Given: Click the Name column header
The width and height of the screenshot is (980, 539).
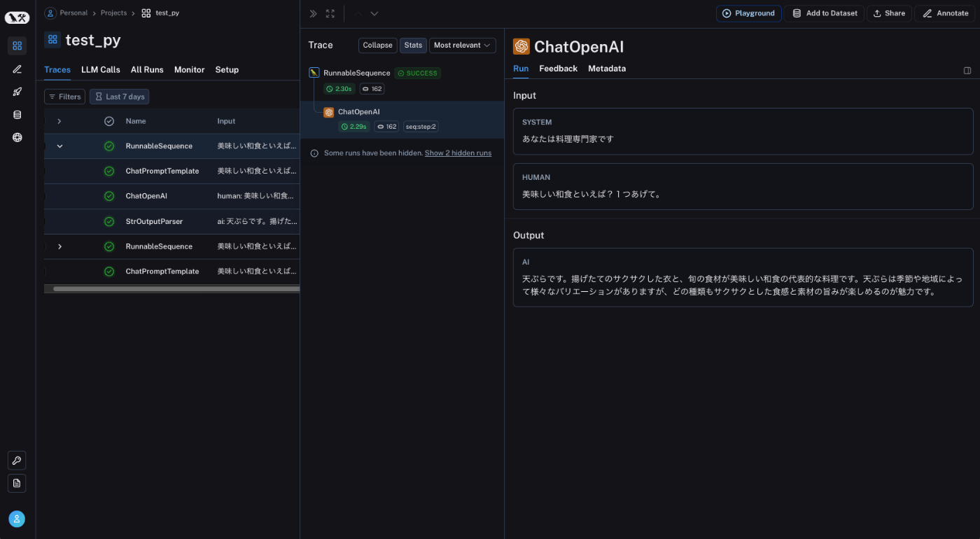Looking at the screenshot, I should click(136, 121).
